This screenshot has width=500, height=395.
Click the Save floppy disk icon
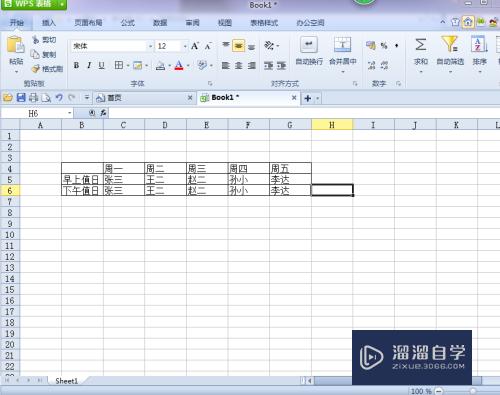point(21,97)
